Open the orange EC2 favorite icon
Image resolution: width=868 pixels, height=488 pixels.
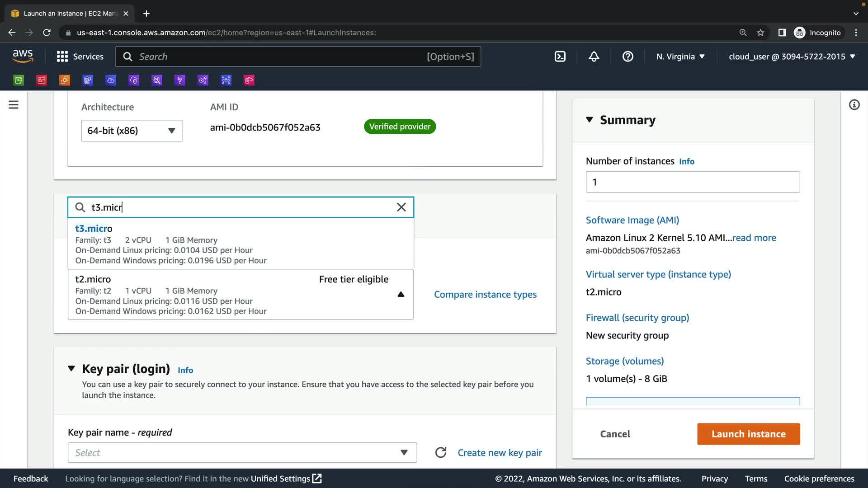click(65, 80)
